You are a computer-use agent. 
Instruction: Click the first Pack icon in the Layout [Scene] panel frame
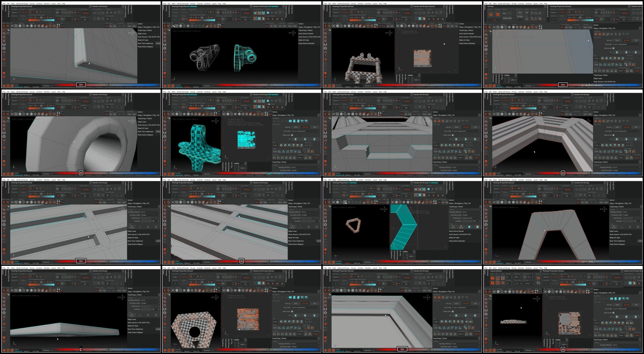coord(492,278)
